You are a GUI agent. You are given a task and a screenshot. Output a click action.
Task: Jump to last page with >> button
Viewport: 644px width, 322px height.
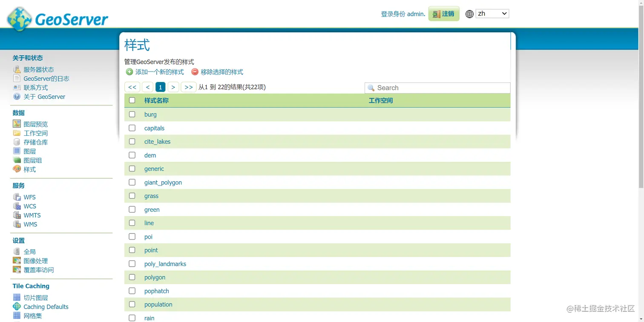[189, 87]
